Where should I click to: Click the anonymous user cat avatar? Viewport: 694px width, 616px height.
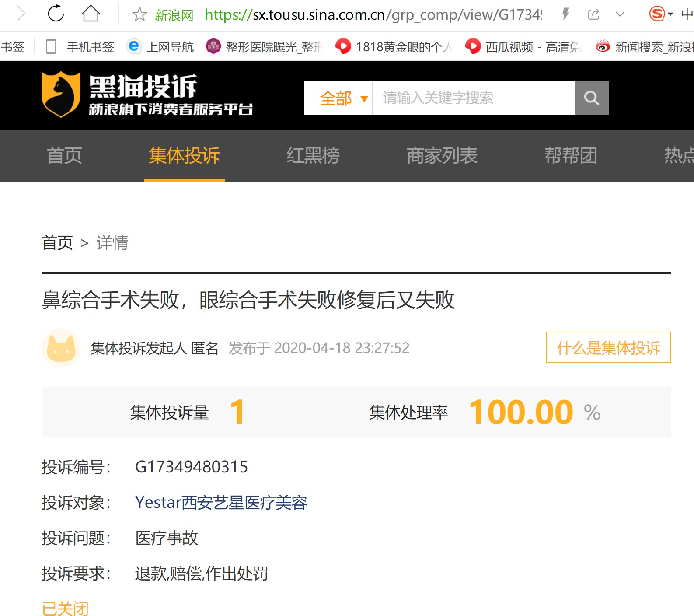point(61,348)
